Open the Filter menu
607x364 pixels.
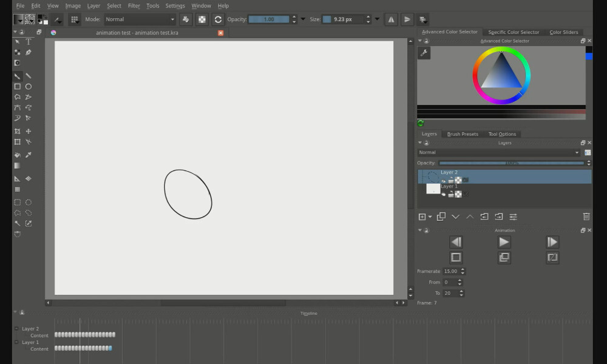coord(134,5)
